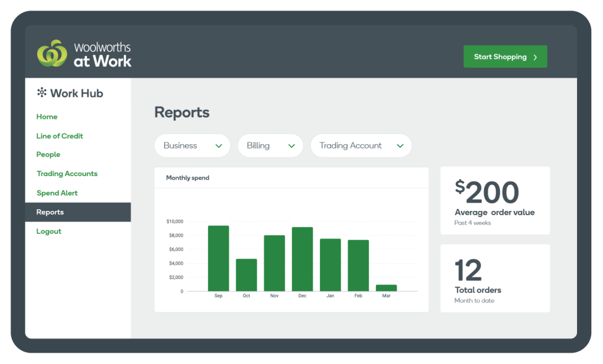
Task: Click the Oct bar in the chart
Action: click(246, 275)
